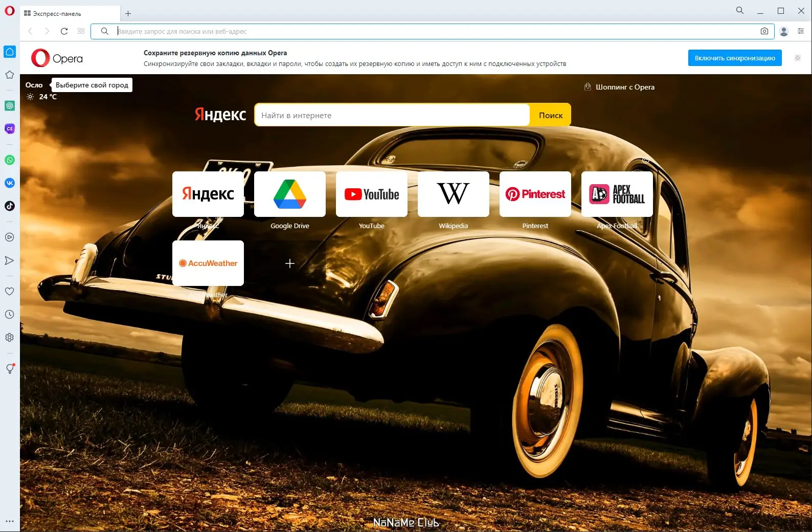Open the YouTube speed dial tile
Screen dimensions: 812x532
372,194
